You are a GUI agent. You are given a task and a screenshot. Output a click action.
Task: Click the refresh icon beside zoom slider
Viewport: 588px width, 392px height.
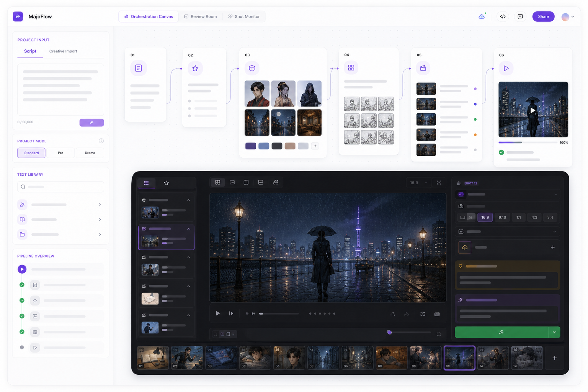pyautogui.click(x=439, y=334)
